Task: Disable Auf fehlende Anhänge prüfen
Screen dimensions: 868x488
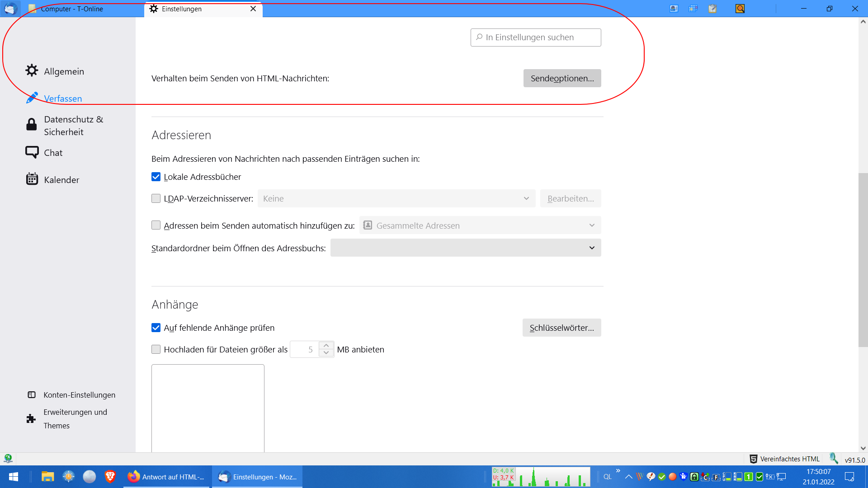Action: tap(156, 328)
